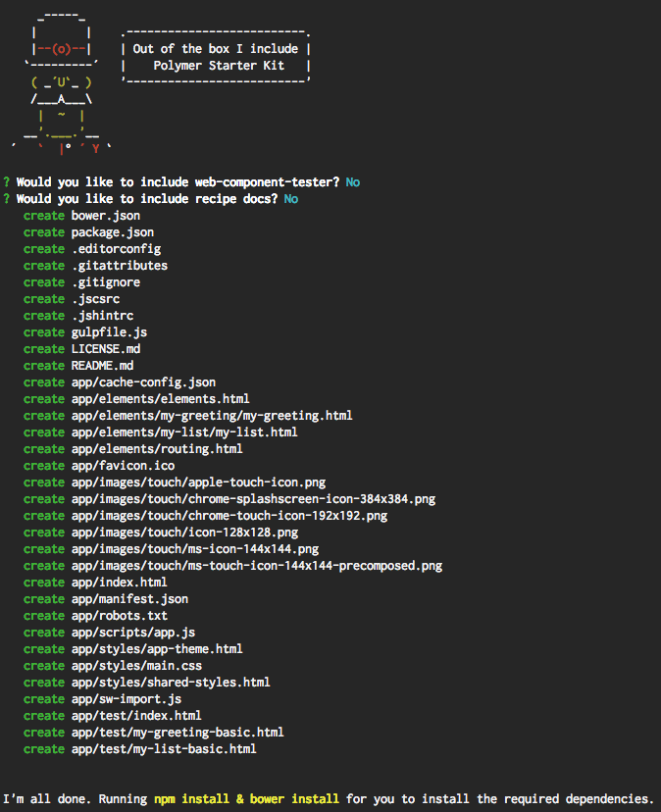Image resolution: width=661 pixels, height=812 pixels.
Task: Click app/elements/elements.html path
Action: coord(161,399)
